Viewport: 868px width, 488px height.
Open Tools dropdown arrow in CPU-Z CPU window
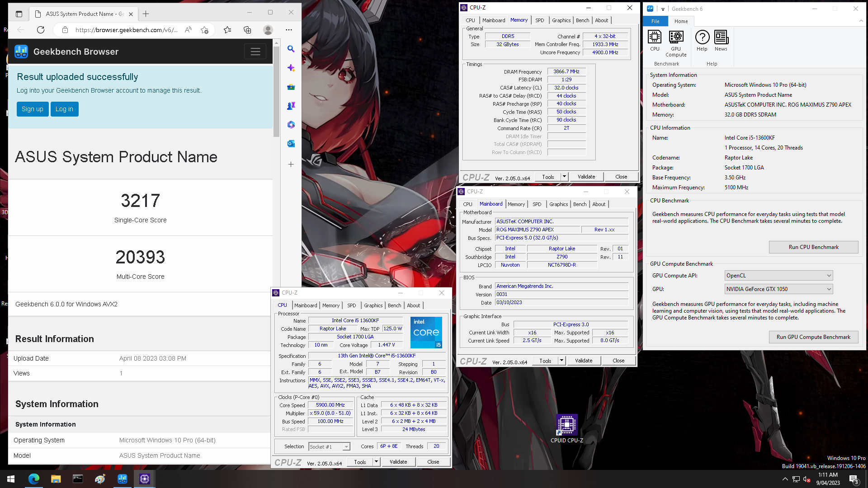click(x=376, y=462)
